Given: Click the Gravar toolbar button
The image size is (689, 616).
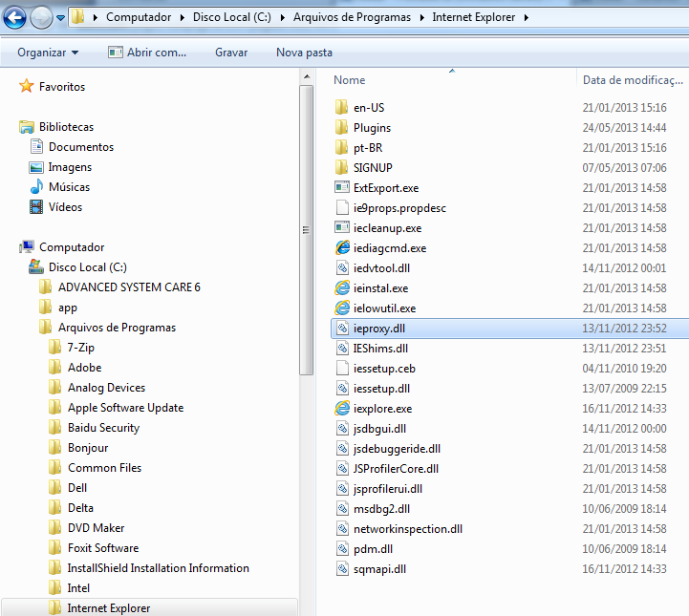Looking at the screenshot, I should pyautogui.click(x=231, y=53).
